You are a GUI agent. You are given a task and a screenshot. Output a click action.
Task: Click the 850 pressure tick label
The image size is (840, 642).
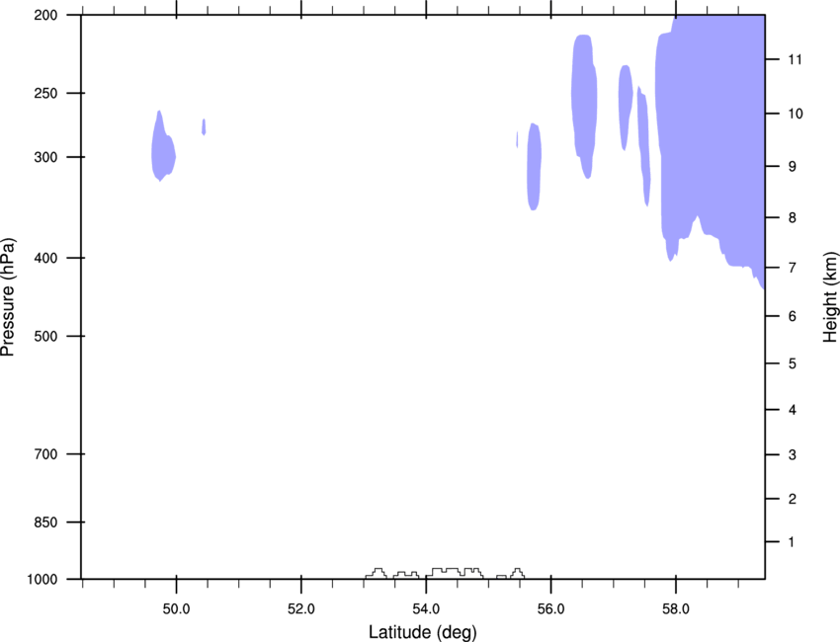[45, 522]
